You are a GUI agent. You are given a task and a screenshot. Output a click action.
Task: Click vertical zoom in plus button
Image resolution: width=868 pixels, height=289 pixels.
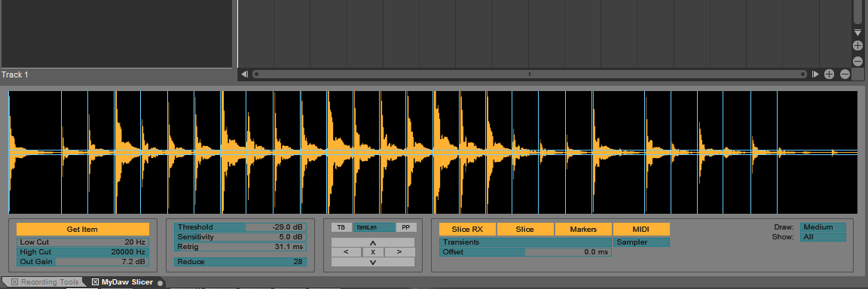point(857,45)
